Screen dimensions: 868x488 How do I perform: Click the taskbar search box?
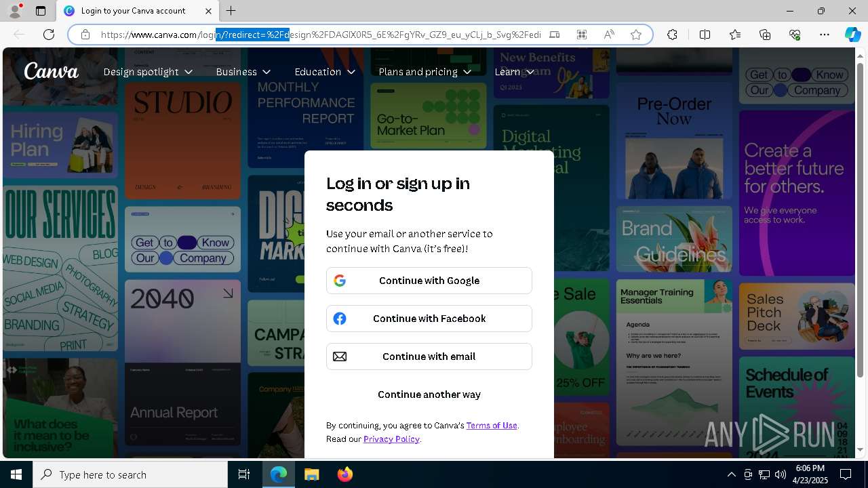point(130,474)
